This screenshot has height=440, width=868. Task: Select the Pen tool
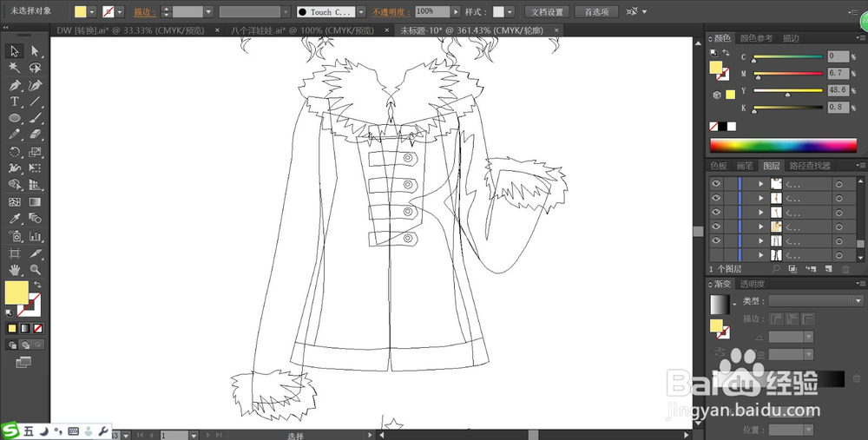pos(15,85)
